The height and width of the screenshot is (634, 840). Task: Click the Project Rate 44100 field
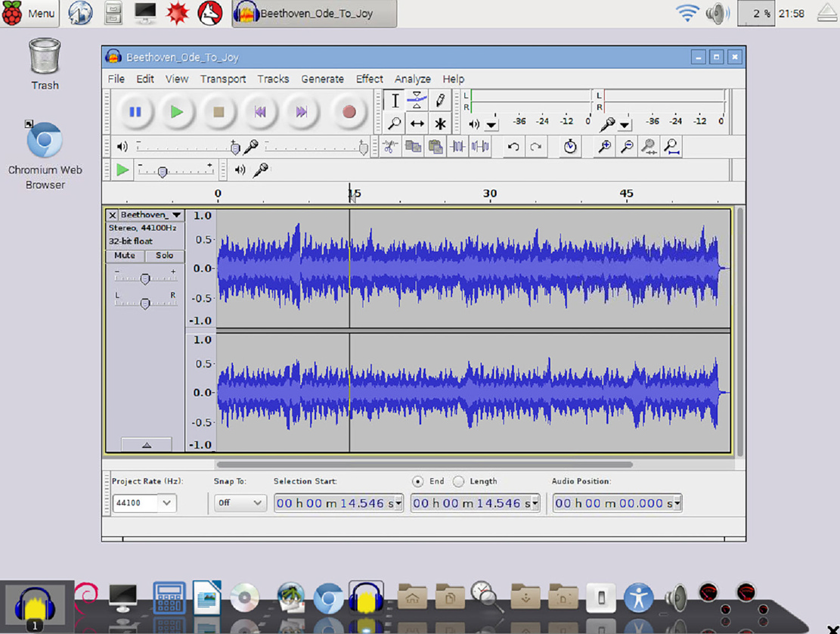tap(136, 502)
